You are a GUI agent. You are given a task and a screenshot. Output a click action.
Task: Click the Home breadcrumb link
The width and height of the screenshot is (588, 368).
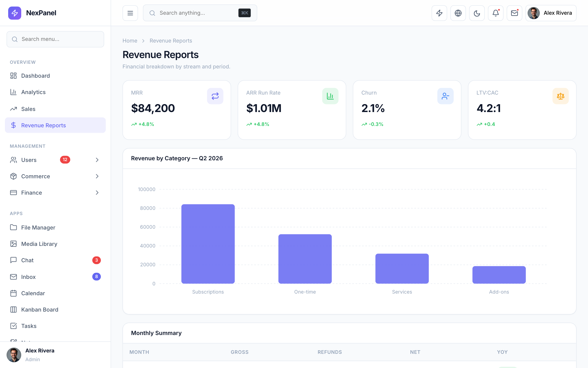point(130,41)
